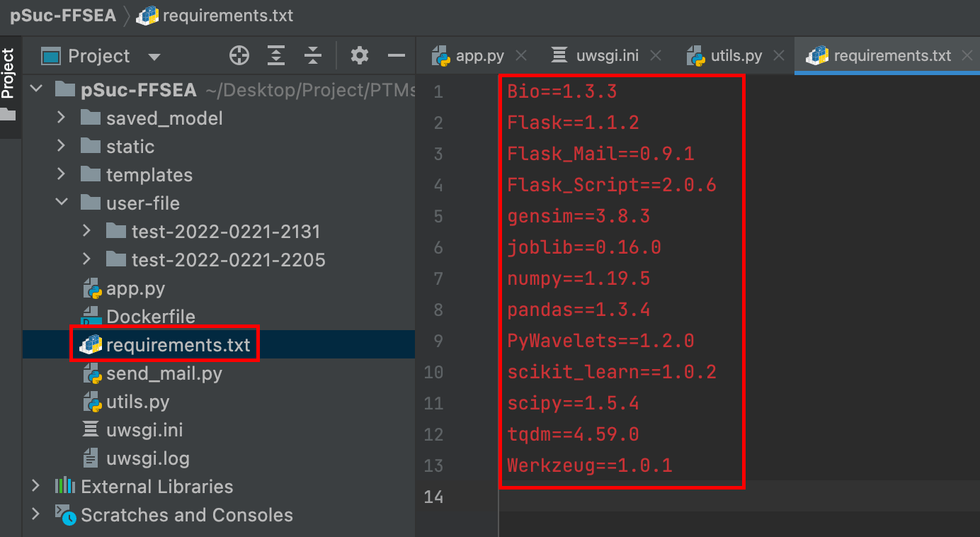
Task: Expand the test-2022-0221-2205 folder chevron
Action: (x=86, y=259)
